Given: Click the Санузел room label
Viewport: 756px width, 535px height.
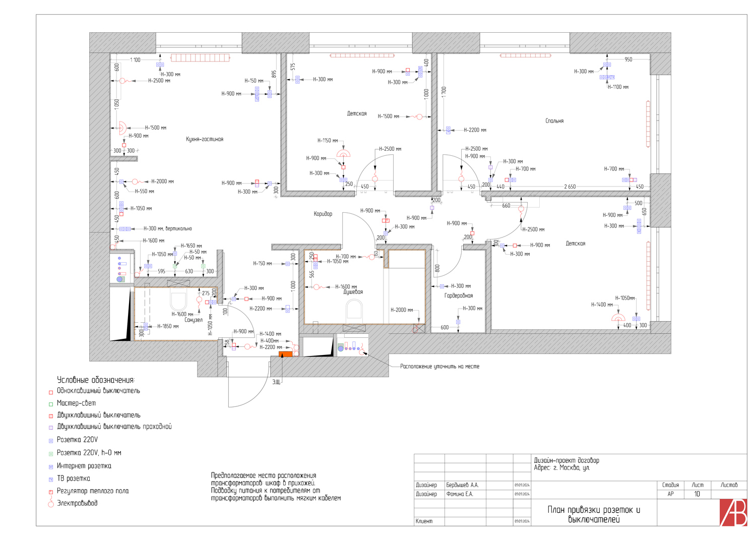Looking at the screenshot, I should coord(194,320).
